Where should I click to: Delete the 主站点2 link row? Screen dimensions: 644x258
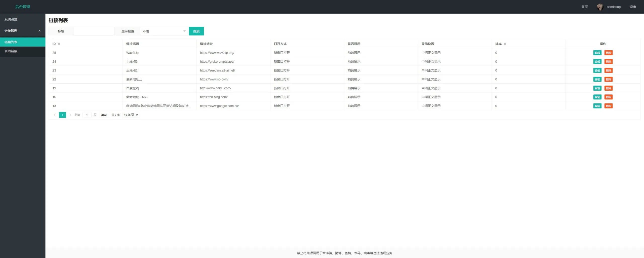click(609, 70)
